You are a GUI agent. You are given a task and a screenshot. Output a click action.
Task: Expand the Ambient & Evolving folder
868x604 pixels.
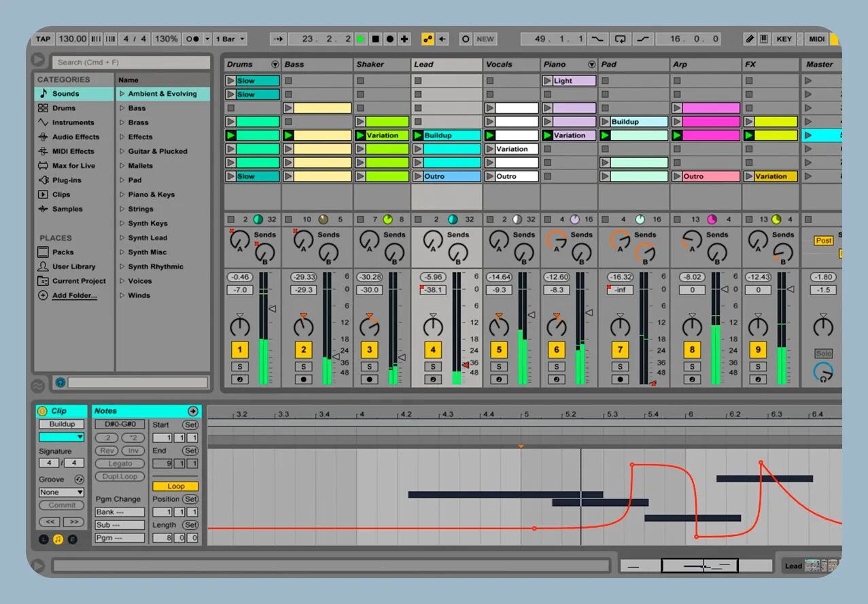coord(122,94)
